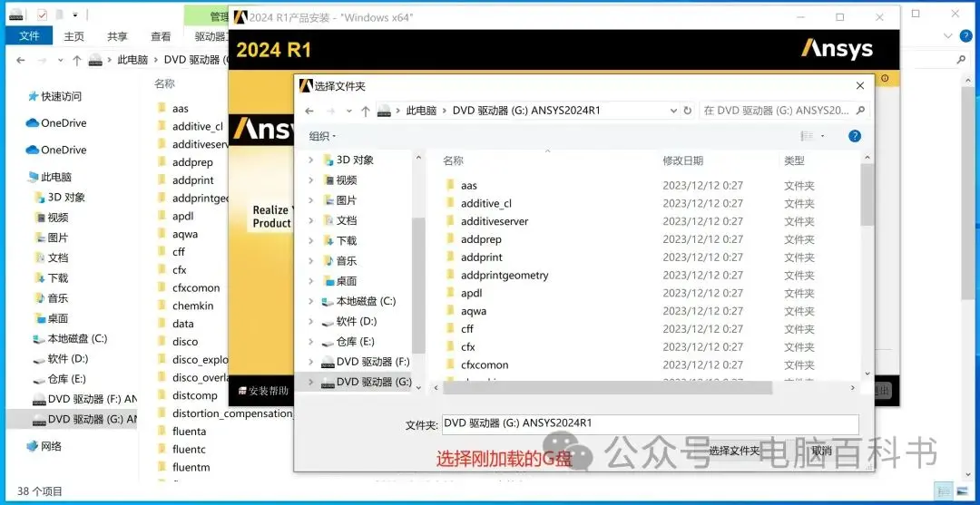Click folder icon of additive_cl in dialog

click(x=449, y=203)
